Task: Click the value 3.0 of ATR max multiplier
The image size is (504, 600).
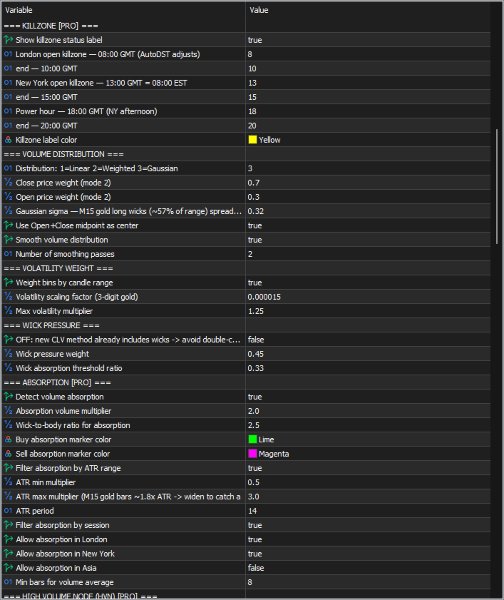Action: (253, 497)
